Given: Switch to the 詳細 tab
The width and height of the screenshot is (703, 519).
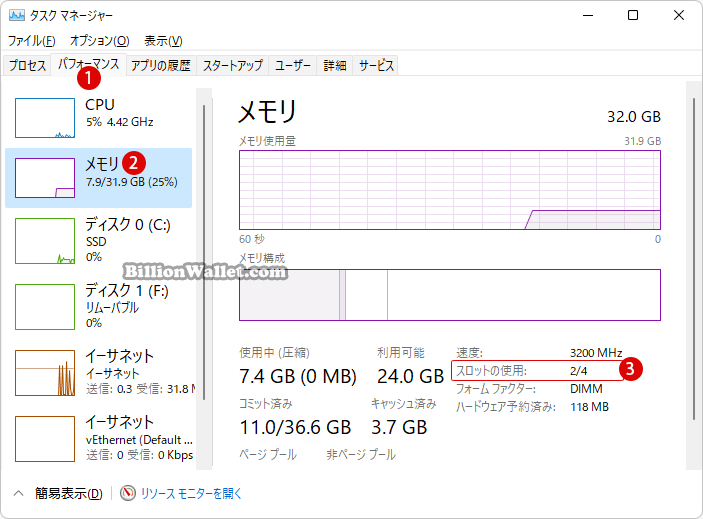Looking at the screenshot, I should [335, 65].
